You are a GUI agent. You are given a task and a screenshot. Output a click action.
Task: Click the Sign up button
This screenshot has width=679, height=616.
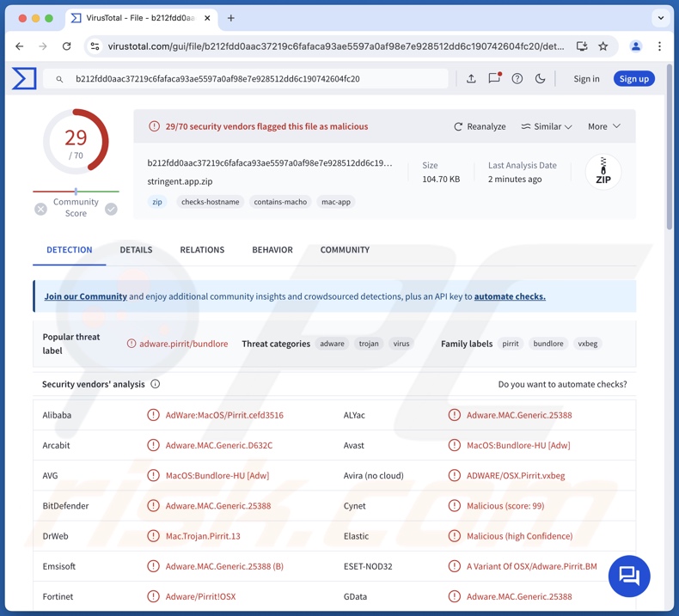pyautogui.click(x=634, y=79)
